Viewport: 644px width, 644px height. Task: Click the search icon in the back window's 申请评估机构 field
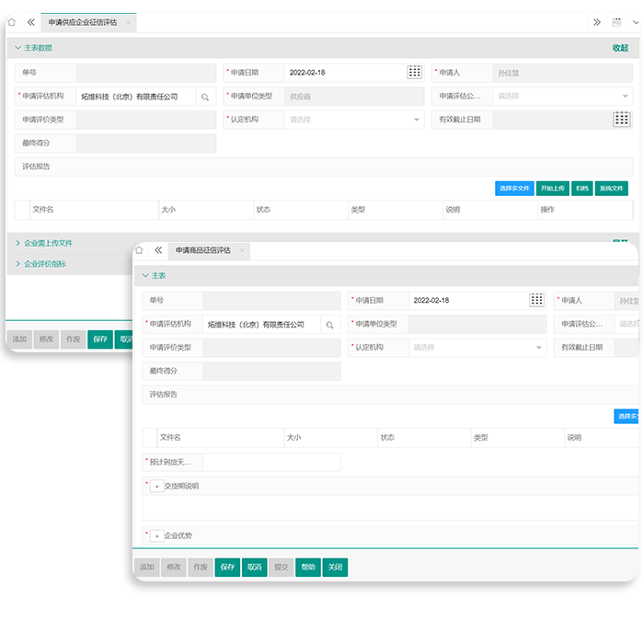tap(205, 97)
